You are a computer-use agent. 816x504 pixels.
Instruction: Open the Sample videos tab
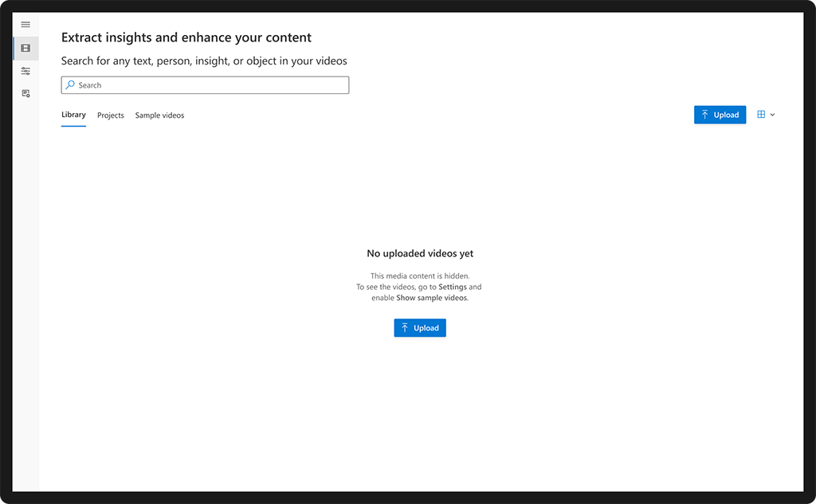pyautogui.click(x=159, y=115)
